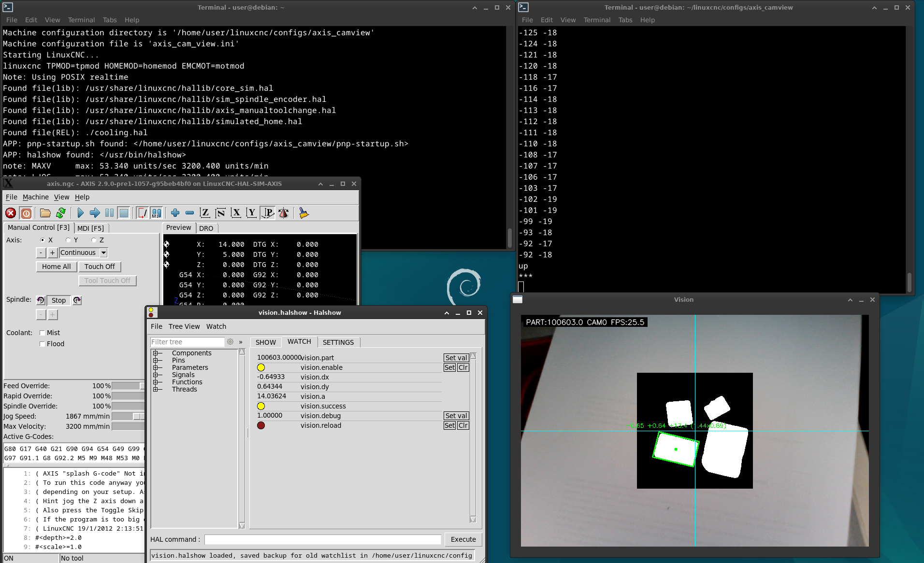Select Z axis radio button
The width and height of the screenshot is (924, 563).
pos(94,240)
